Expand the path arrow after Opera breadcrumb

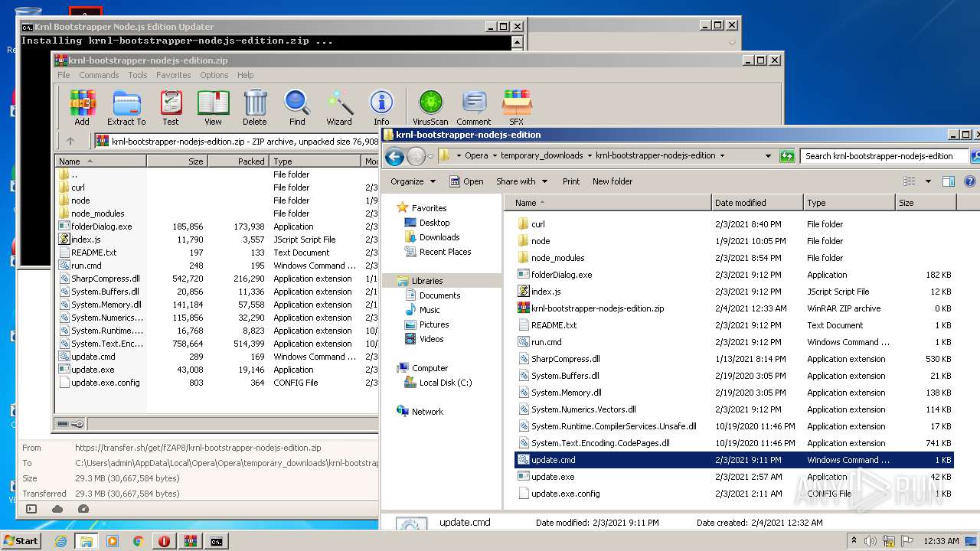coord(494,155)
